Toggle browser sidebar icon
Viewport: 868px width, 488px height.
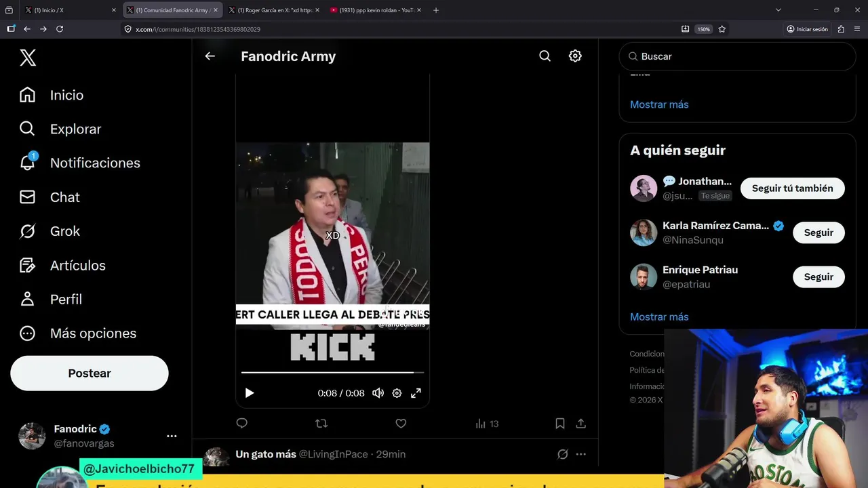[11, 29]
